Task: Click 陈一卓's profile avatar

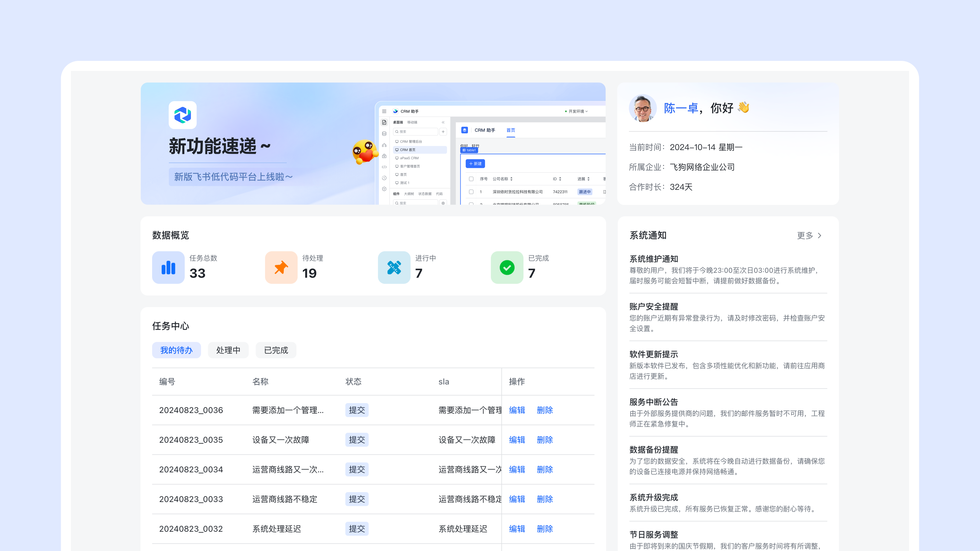Action: [x=643, y=108]
